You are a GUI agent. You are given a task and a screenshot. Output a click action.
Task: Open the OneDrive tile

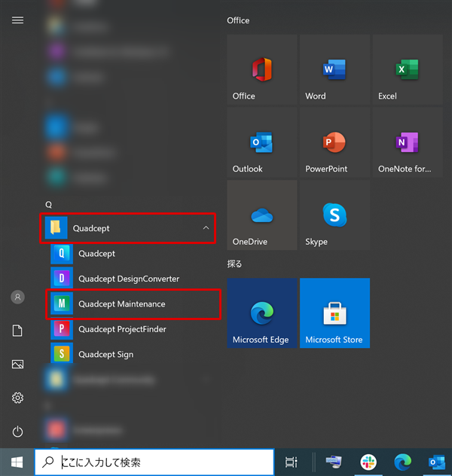tap(261, 215)
